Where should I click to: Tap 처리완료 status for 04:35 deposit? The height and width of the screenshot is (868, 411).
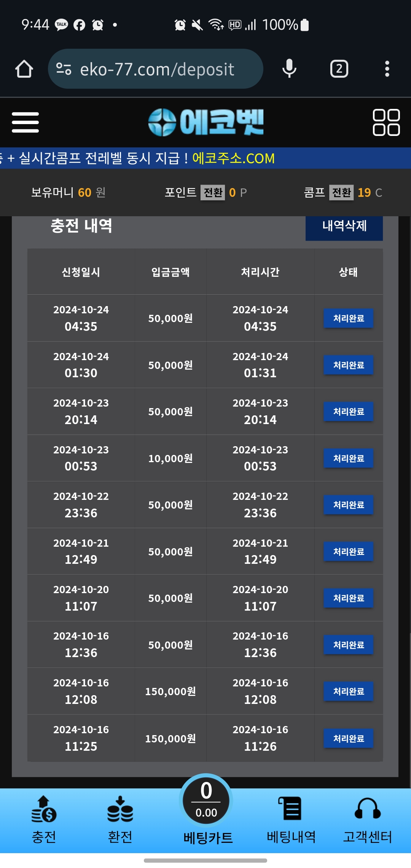click(348, 318)
